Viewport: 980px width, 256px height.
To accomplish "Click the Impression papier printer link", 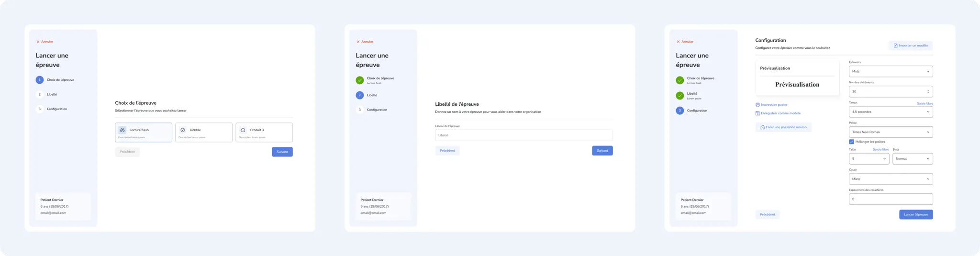I will click(x=771, y=105).
